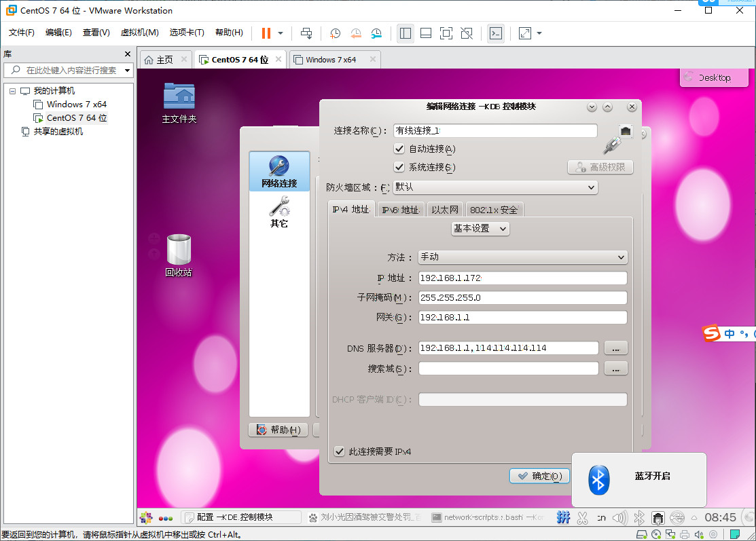Show the console view using the toolbar icon
Screen dimensions: 756x541
tap(495, 33)
